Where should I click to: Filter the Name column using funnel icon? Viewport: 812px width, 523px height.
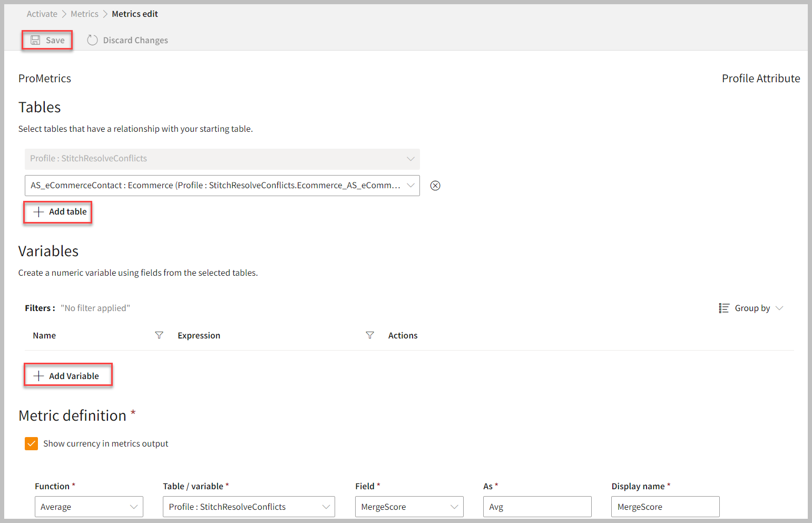(x=159, y=335)
